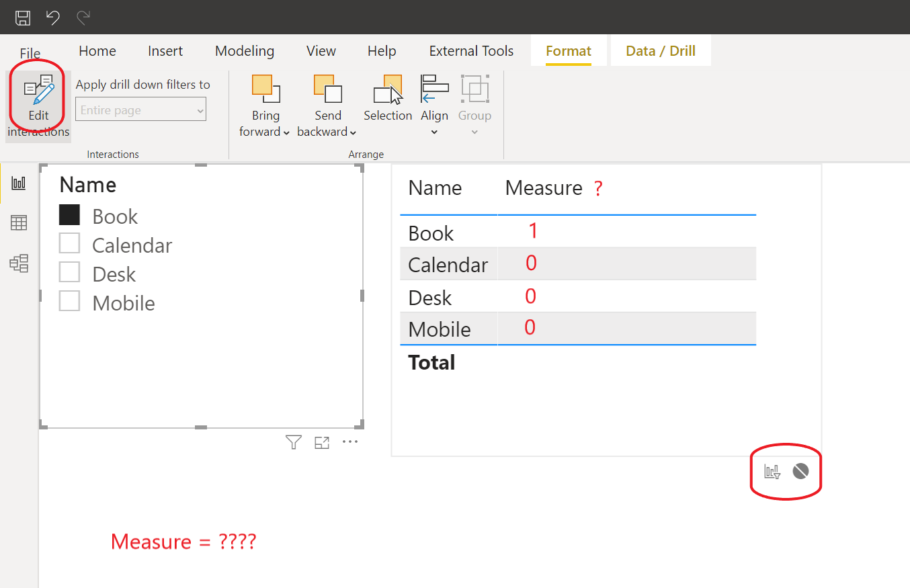This screenshot has height=588, width=910.
Task: Switch to Report view in sidebar
Action: (x=19, y=183)
